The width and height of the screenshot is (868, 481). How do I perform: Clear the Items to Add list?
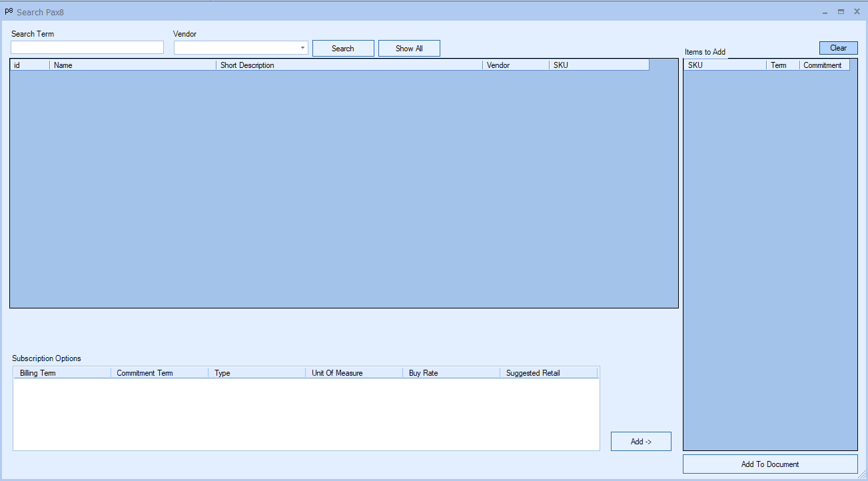[x=838, y=48]
